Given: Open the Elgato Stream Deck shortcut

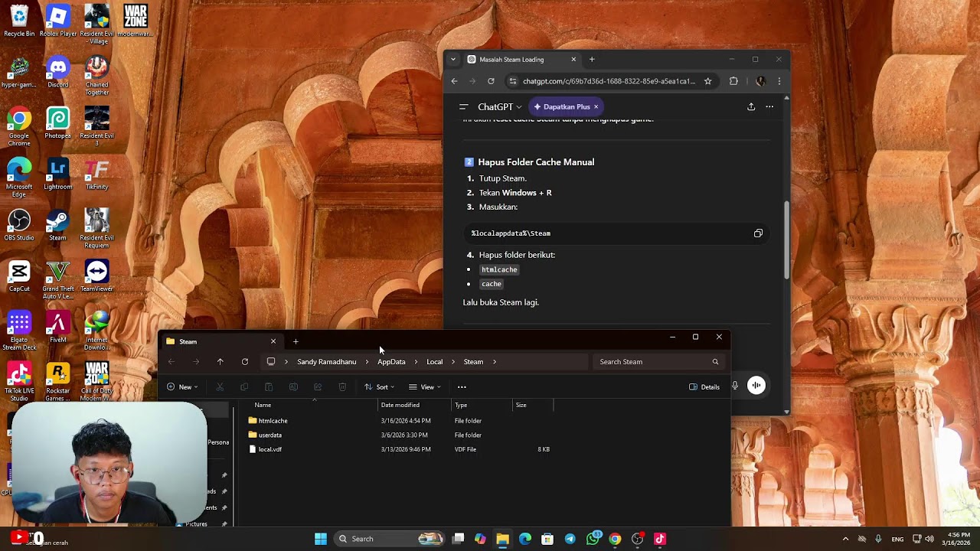Looking at the screenshot, I should point(19,331).
